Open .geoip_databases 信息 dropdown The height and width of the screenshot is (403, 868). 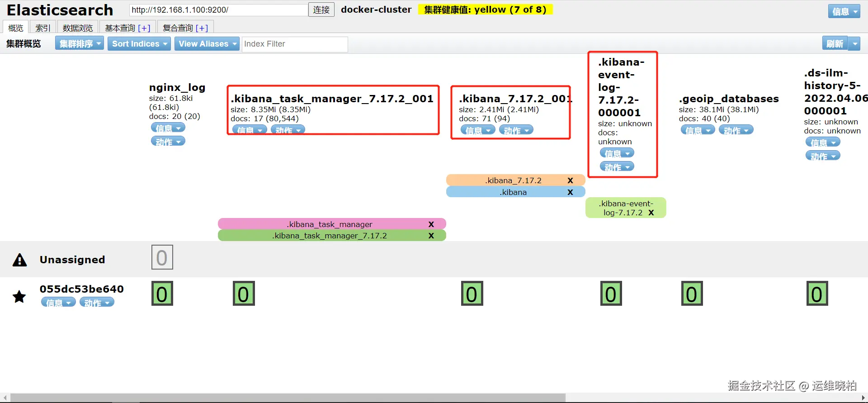(698, 130)
